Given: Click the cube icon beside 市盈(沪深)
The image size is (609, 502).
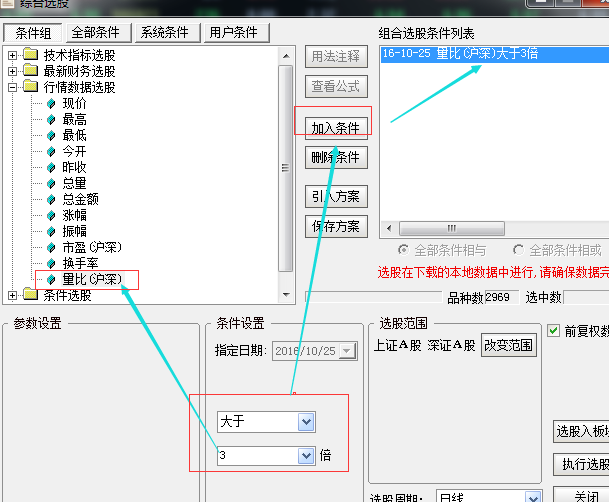Looking at the screenshot, I should (x=51, y=247).
